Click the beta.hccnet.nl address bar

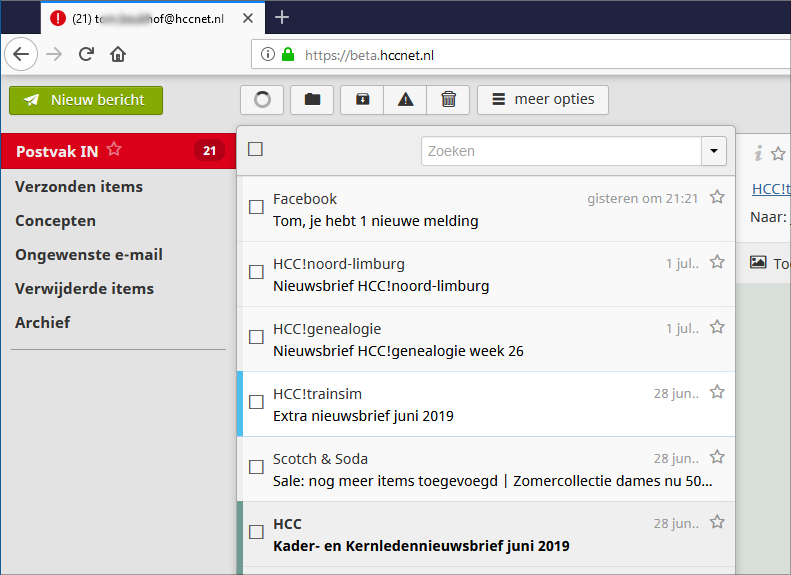(521, 54)
